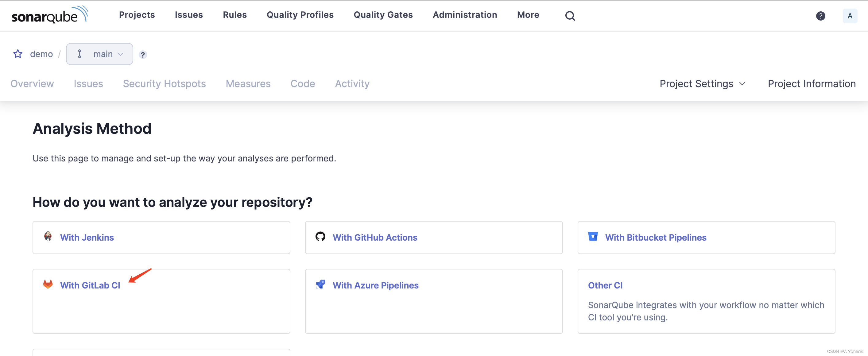Go to Quality Gates

(383, 15)
